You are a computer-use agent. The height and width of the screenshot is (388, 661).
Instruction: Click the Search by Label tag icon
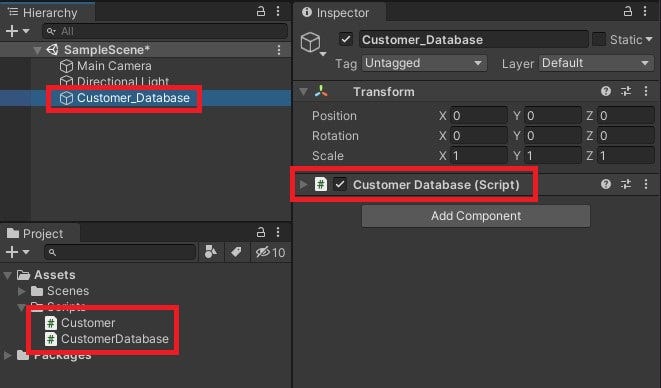(x=236, y=252)
